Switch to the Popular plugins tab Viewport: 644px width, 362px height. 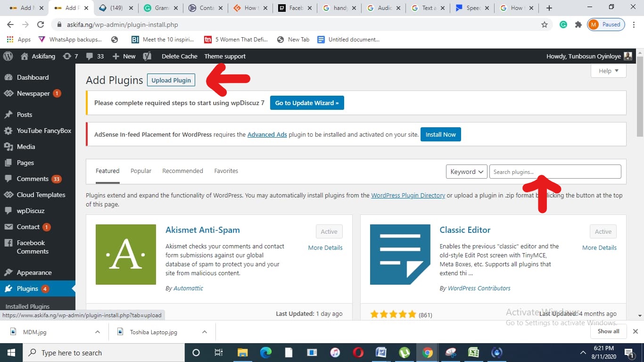pyautogui.click(x=141, y=171)
